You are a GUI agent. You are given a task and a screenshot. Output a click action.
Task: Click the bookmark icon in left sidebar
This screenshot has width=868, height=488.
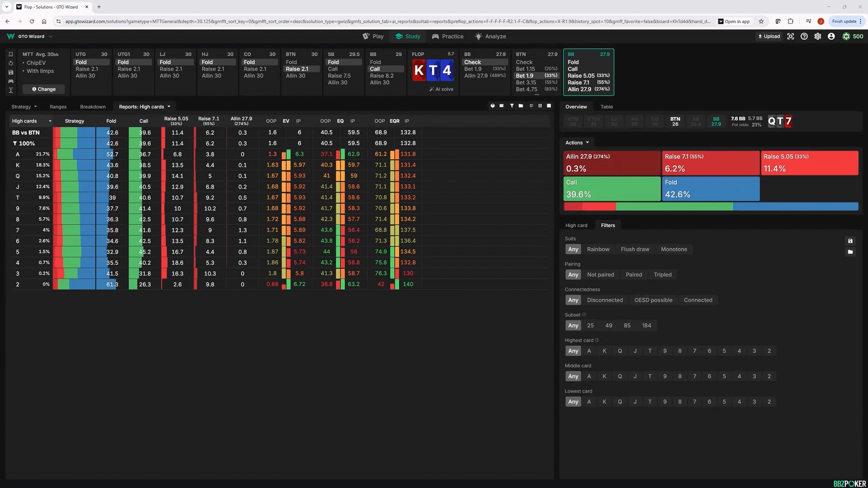(x=11, y=54)
